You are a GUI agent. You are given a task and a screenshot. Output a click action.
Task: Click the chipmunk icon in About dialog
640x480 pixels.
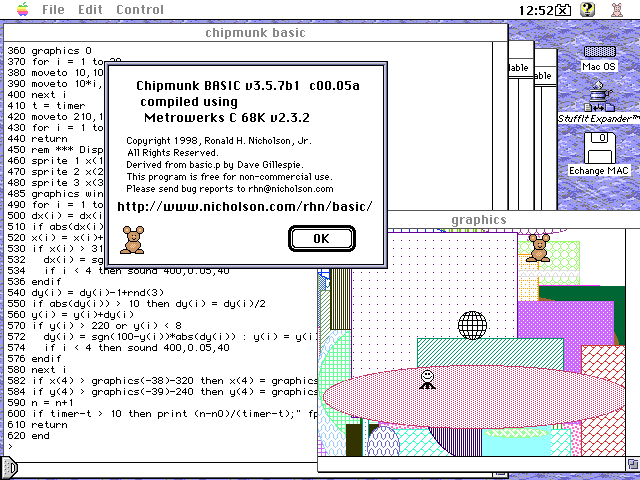point(132,240)
